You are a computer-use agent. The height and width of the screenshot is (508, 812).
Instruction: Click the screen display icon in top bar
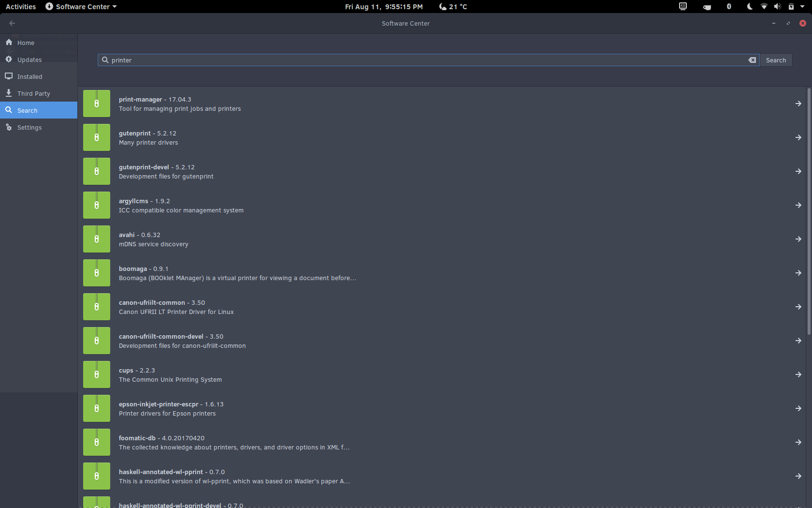pyautogui.click(x=683, y=6)
